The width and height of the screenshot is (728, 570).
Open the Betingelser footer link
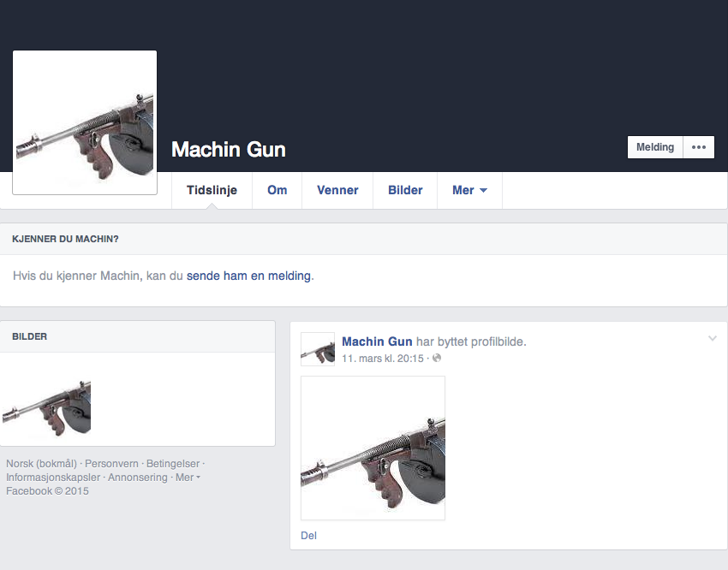tap(173, 464)
